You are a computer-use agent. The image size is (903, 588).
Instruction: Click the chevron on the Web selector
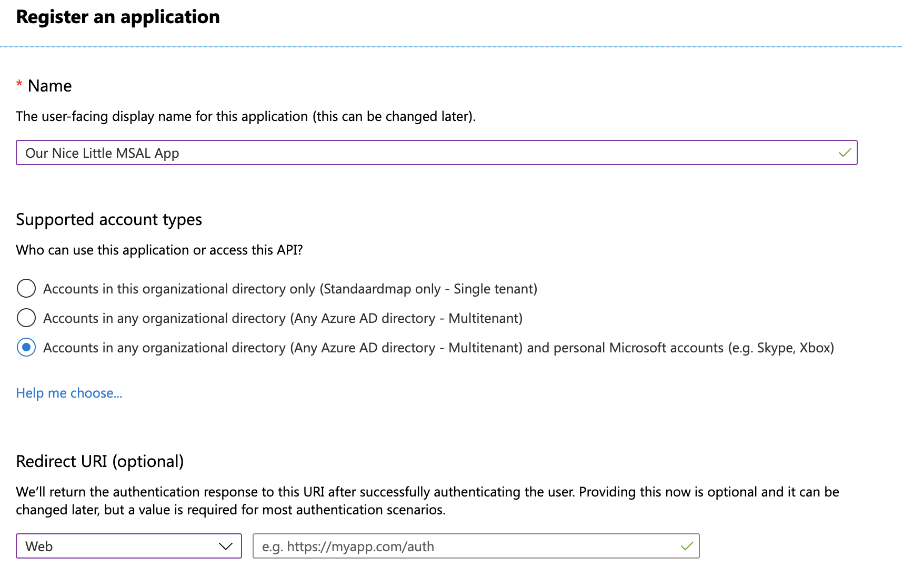click(226, 546)
